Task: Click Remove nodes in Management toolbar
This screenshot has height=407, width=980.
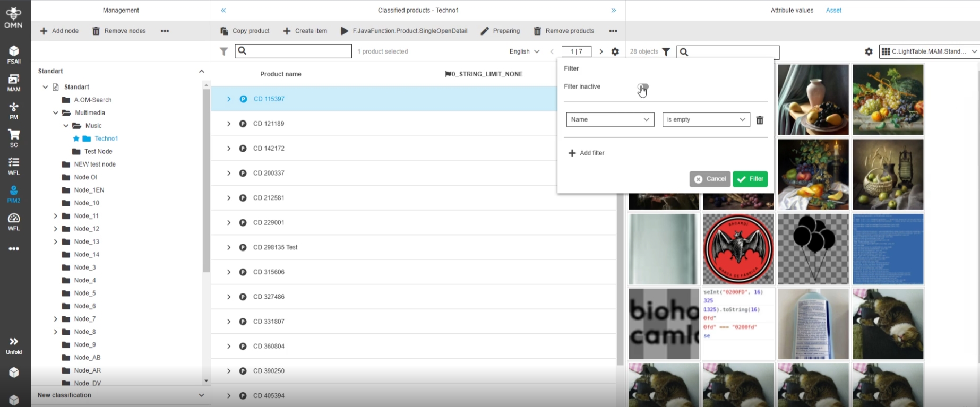Action: 119,31
